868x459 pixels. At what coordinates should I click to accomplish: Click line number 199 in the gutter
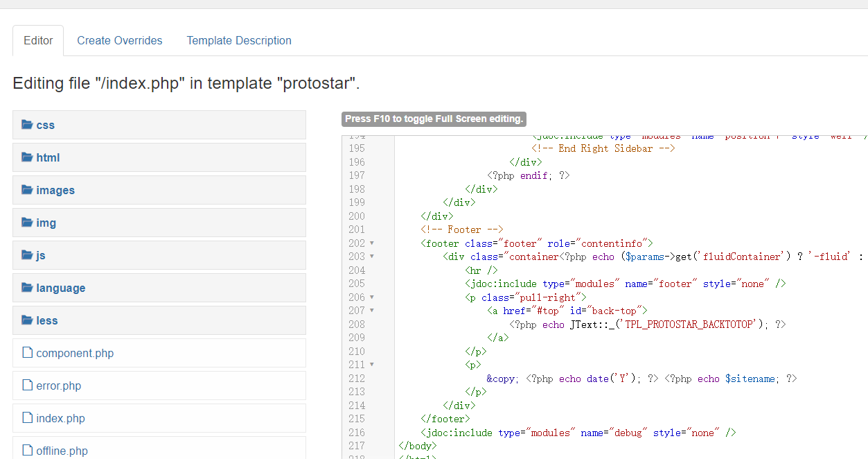click(x=357, y=202)
